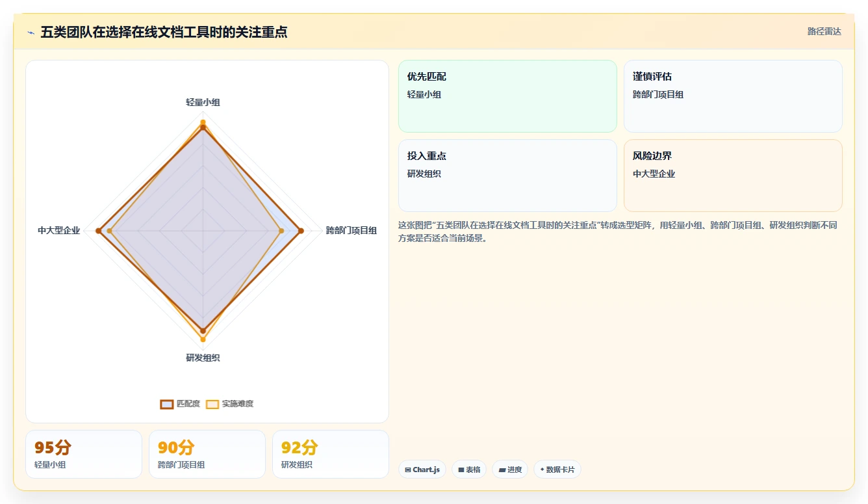This screenshot has width=868, height=504.
Task: Select the 风险边界 quadrant card
Action: click(733, 176)
